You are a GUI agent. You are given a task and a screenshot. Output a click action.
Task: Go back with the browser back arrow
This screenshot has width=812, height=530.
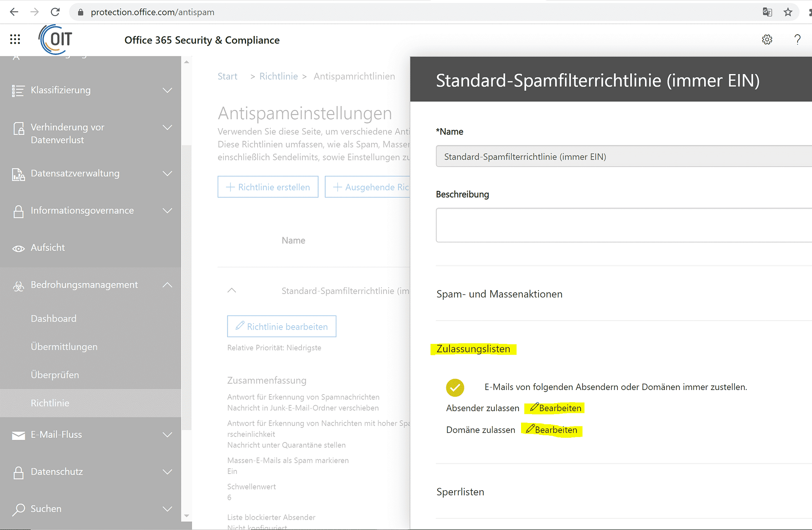(14, 12)
